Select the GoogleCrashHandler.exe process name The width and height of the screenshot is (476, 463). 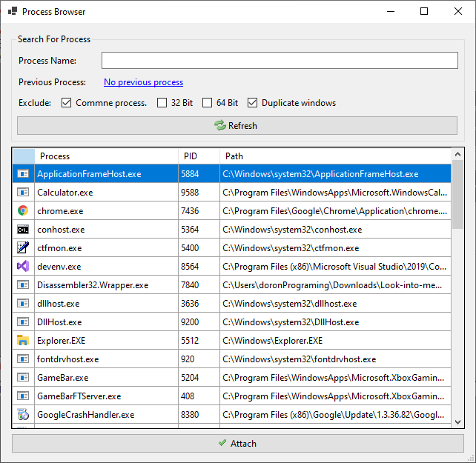[85, 414]
